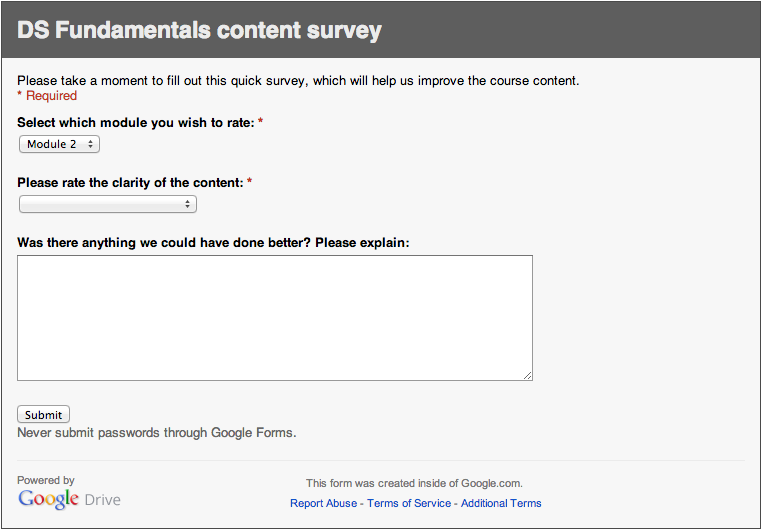Click the red "* Required" note

(x=47, y=96)
